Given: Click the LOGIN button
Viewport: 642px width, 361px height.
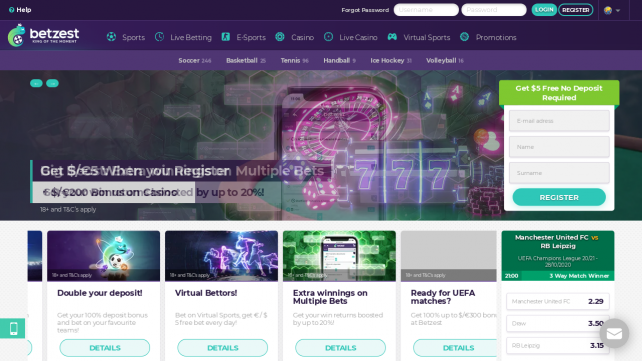Looking at the screenshot, I should [x=544, y=10].
